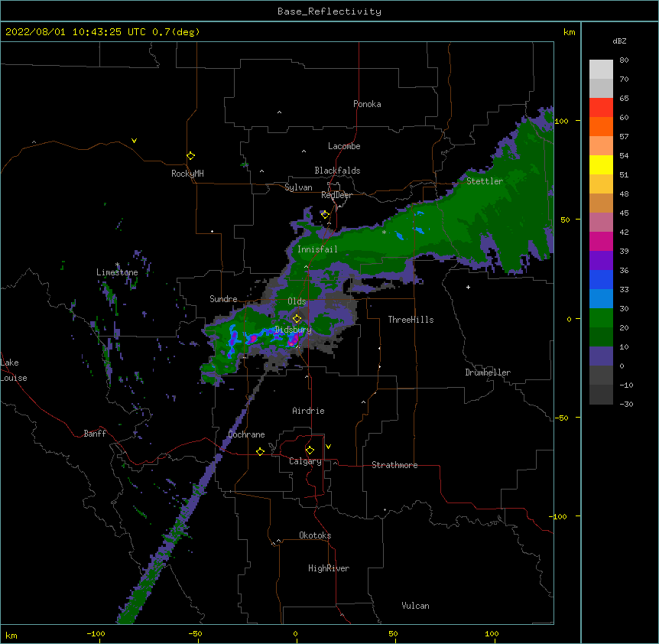Click the Limestone label
The image size is (659, 644).
(x=117, y=272)
